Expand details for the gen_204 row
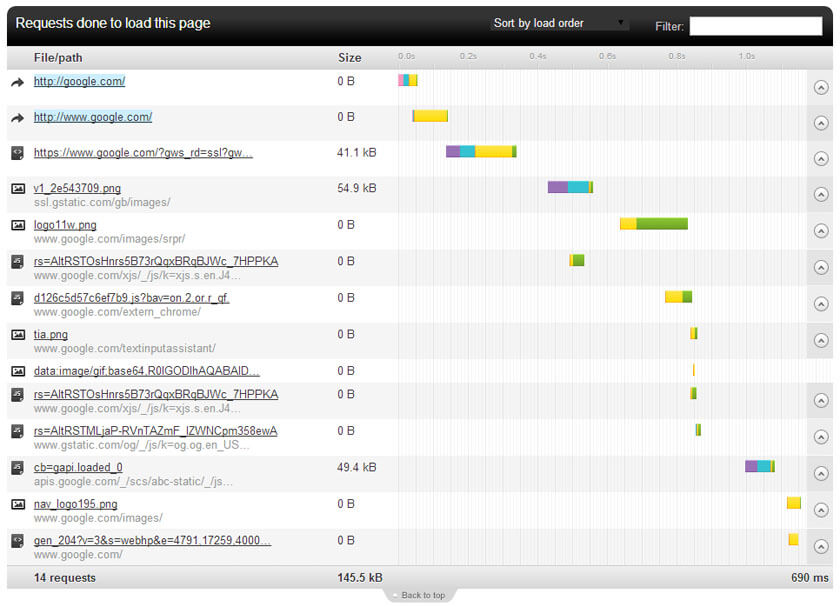840x607 pixels. coord(821,546)
